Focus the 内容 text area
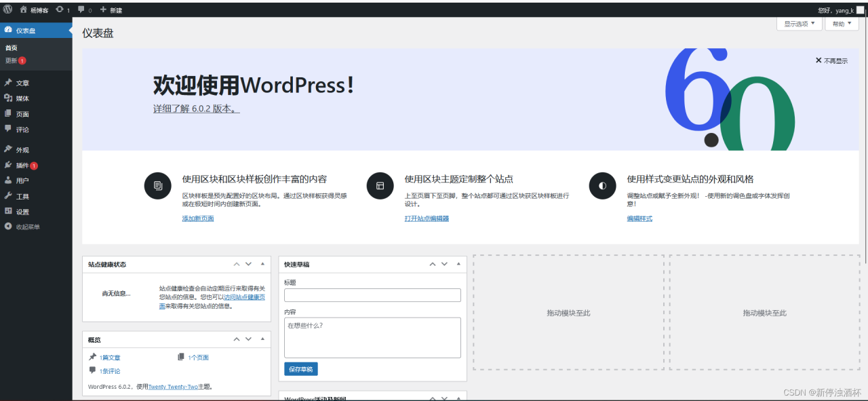 (x=372, y=337)
